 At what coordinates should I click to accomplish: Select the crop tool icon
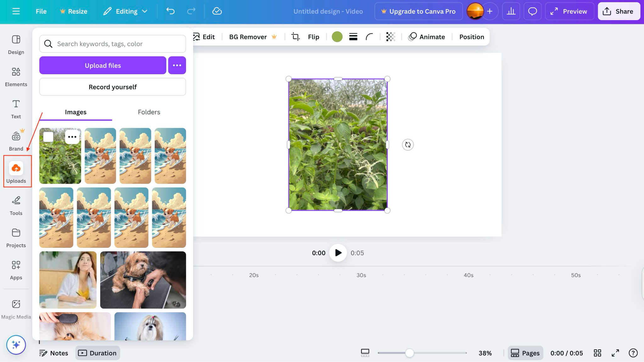pyautogui.click(x=295, y=37)
